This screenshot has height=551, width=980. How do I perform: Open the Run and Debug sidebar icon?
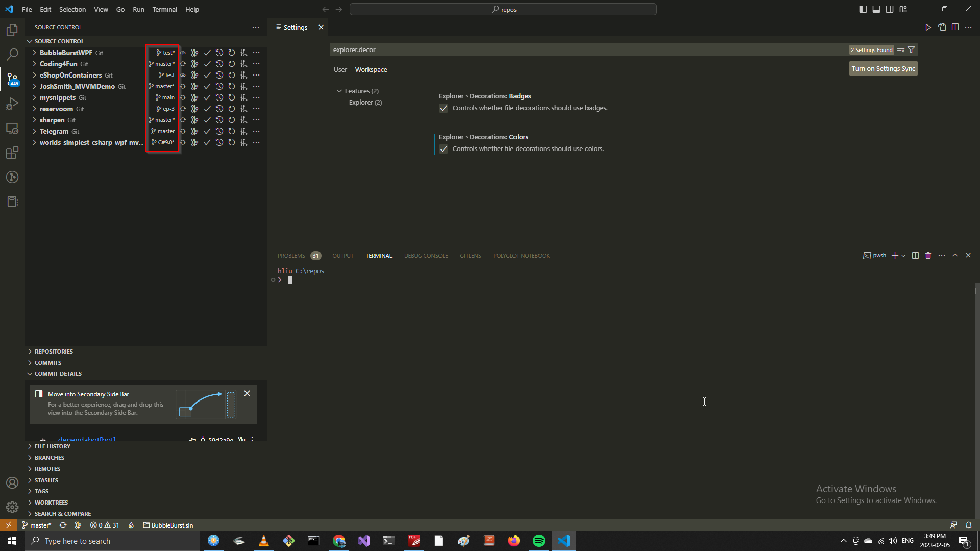[12, 104]
